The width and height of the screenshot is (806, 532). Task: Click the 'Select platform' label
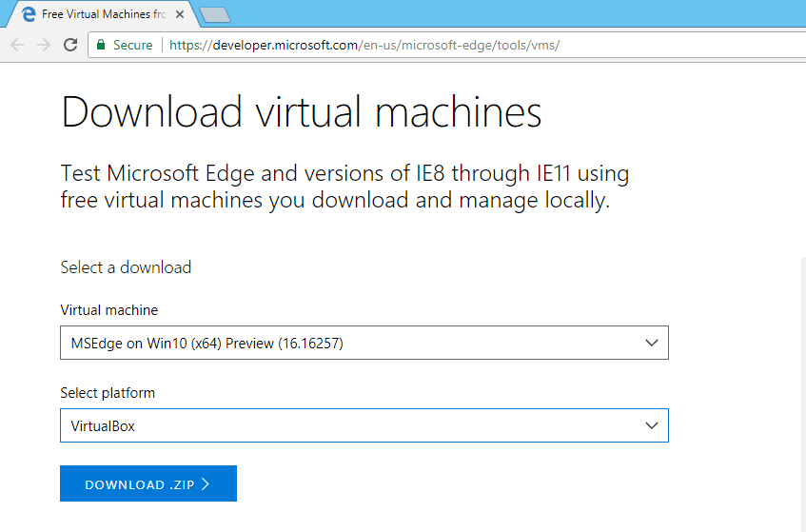click(108, 393)
